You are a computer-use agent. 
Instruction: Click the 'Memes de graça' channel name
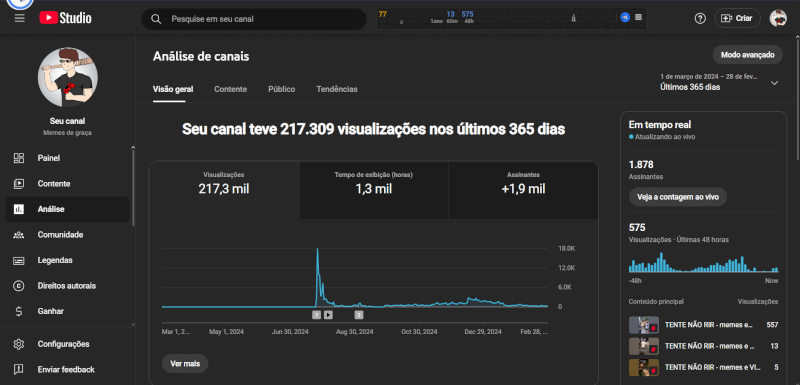tap(67, 133)
